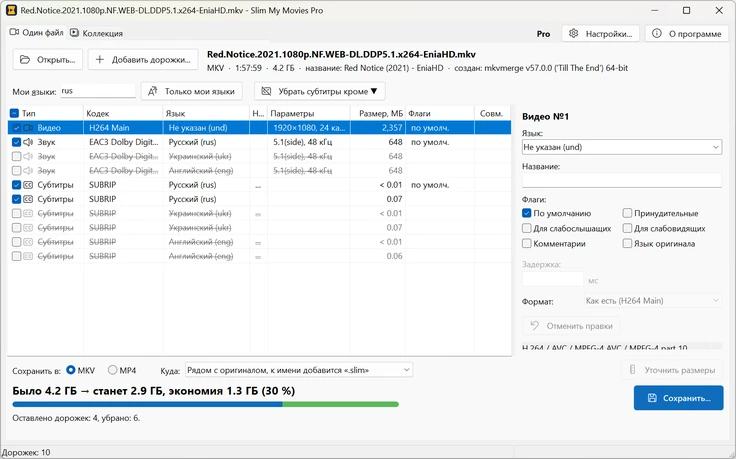Click the blue-green size savings progress bar

coord(206,404)
